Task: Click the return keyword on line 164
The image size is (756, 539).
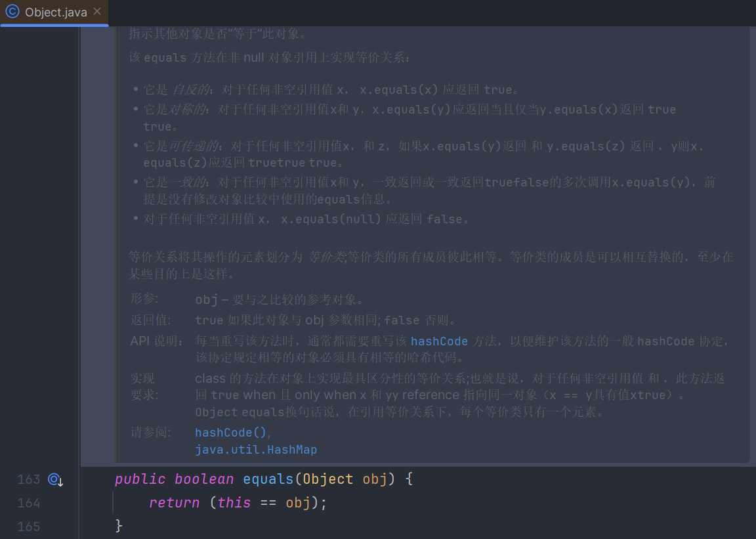Action: [174, 503]
